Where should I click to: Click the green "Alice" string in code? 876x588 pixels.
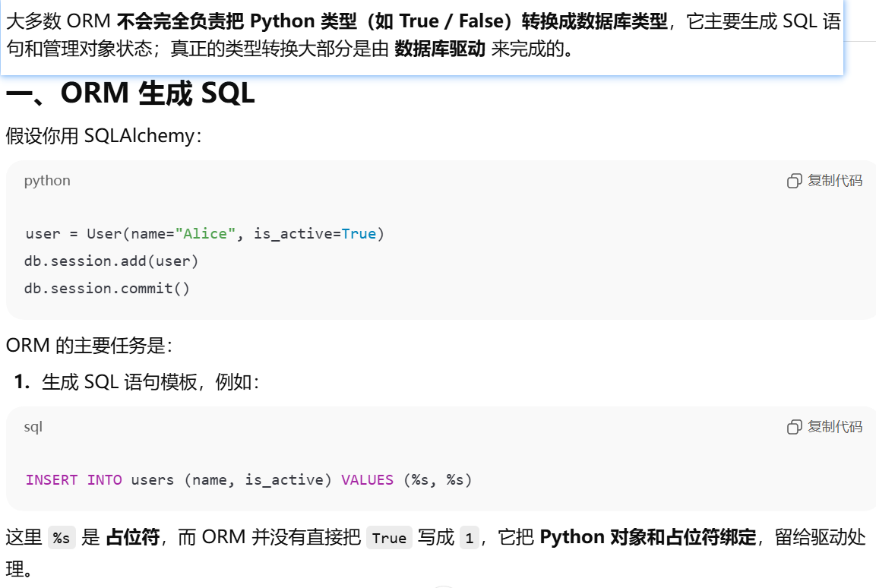205,233
